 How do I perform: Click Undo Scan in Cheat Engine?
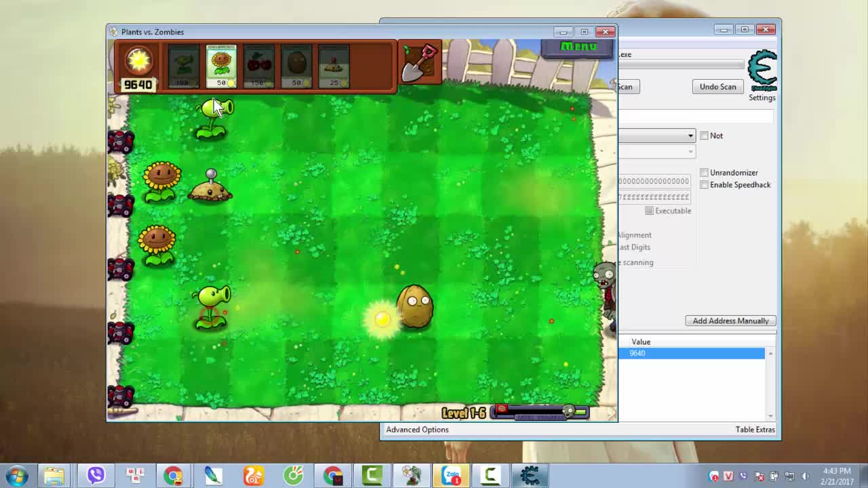[717, 87]
